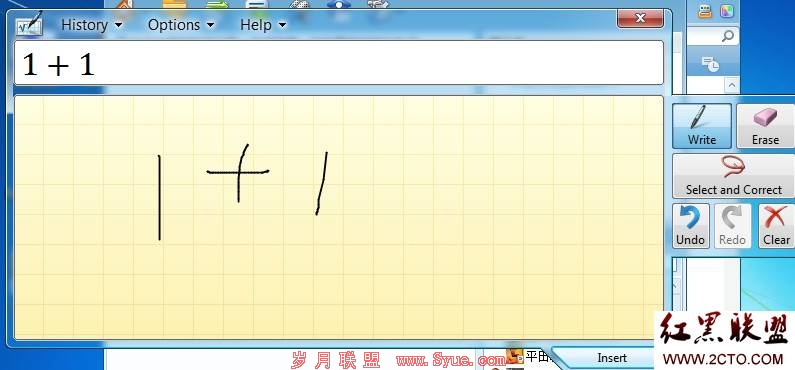Click the Math Input Panel title icon

[x=29, y=24]
